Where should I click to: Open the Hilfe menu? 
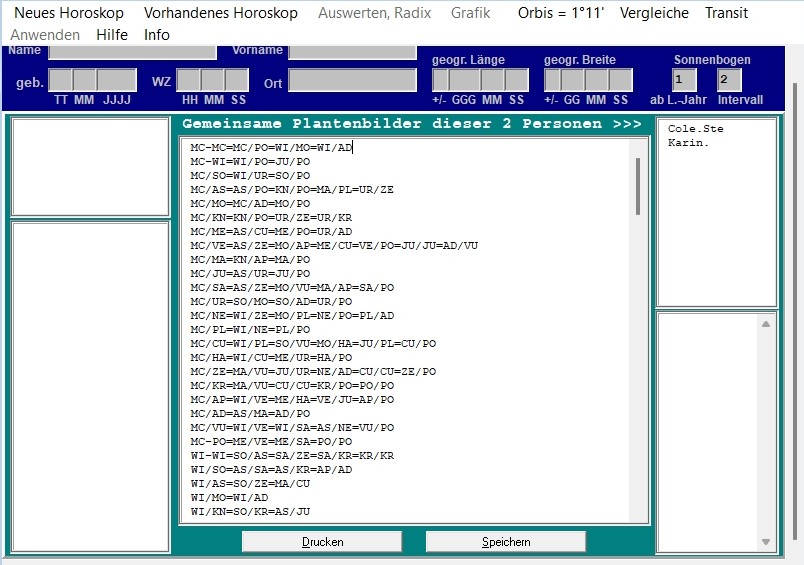pyautogui.click(x=112, y=34)
